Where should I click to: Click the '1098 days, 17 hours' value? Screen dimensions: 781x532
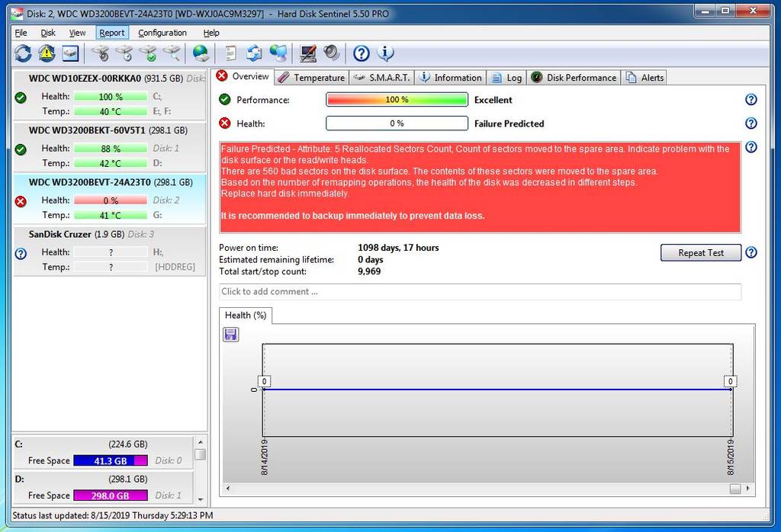point(398,248)
